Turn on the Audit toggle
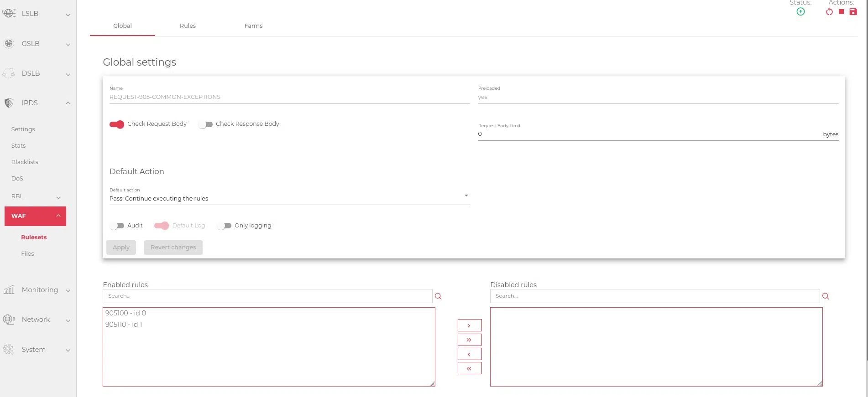This screenshot has width=868, height=397. coord(117,226)
